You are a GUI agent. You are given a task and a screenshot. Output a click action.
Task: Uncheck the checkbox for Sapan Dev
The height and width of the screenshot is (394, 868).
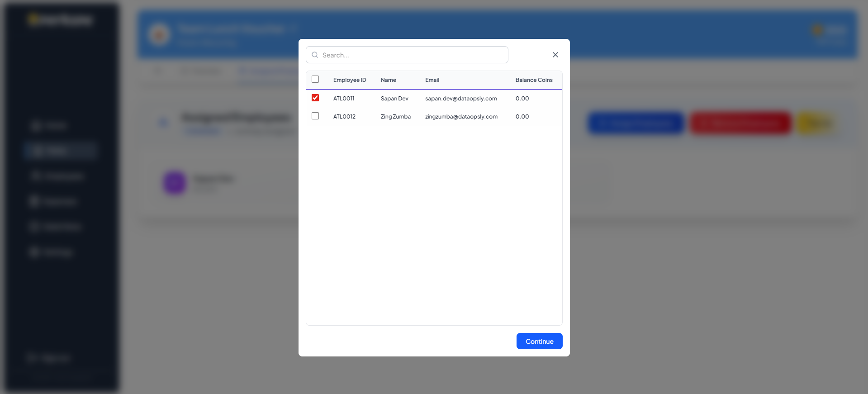pyautogui.click(x=315, y=98)
